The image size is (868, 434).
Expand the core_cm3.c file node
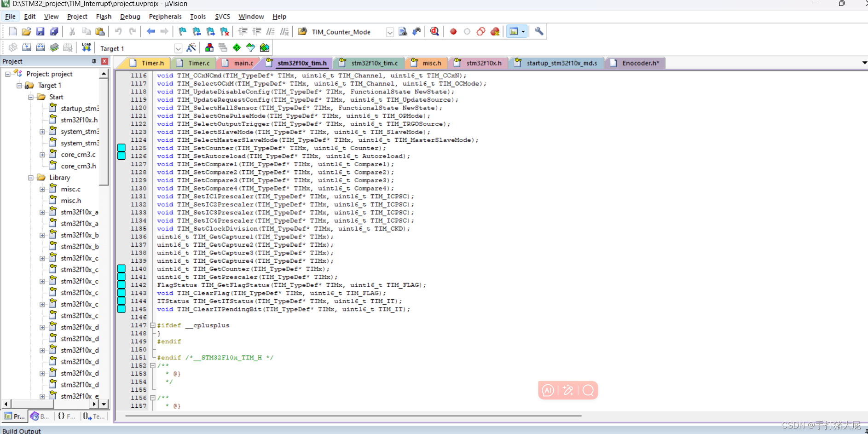click(x=42, y=155)
